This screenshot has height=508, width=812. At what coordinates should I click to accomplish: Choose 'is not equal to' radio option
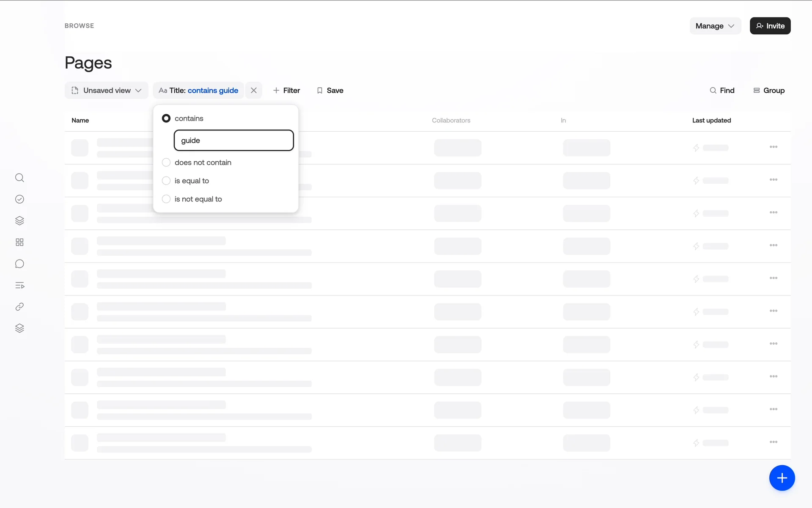(x=166, y=199)
